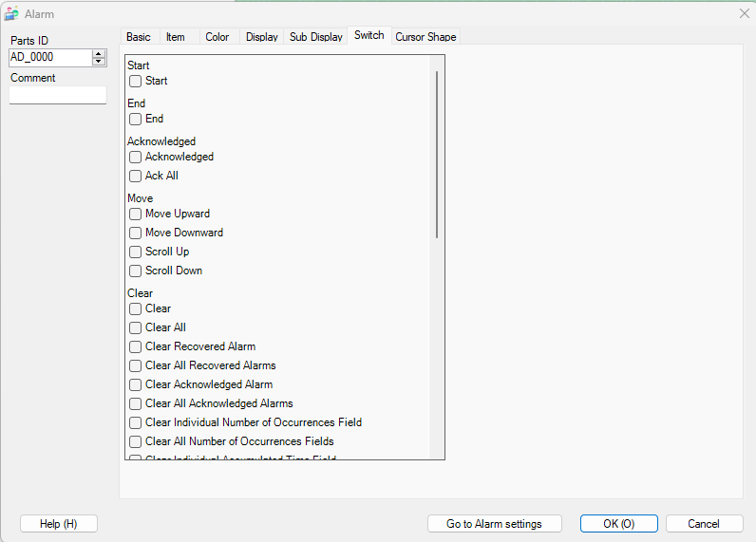Enable the Move Downward switch
This screenshot has height=542, width=756.
coord(136,233)
